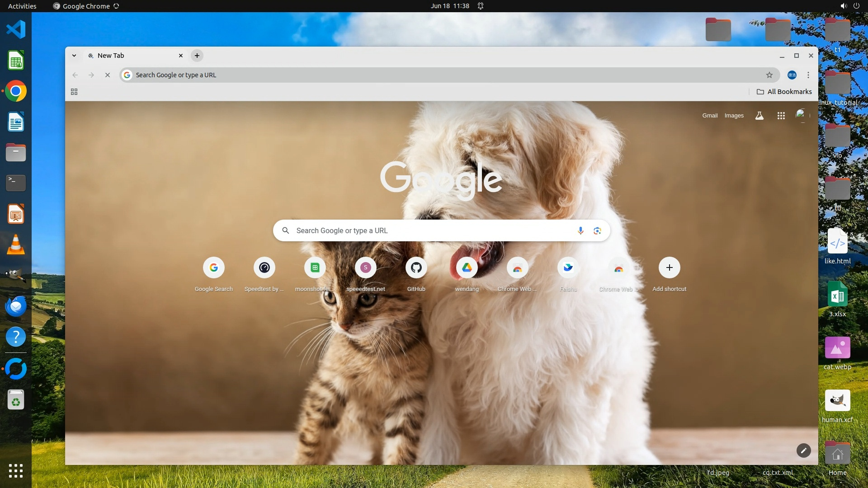Image resolution: width=868 pixels, height=488 pixels.
Task: Expand the tab search dropdown arrow
Action: pos(74,56)
